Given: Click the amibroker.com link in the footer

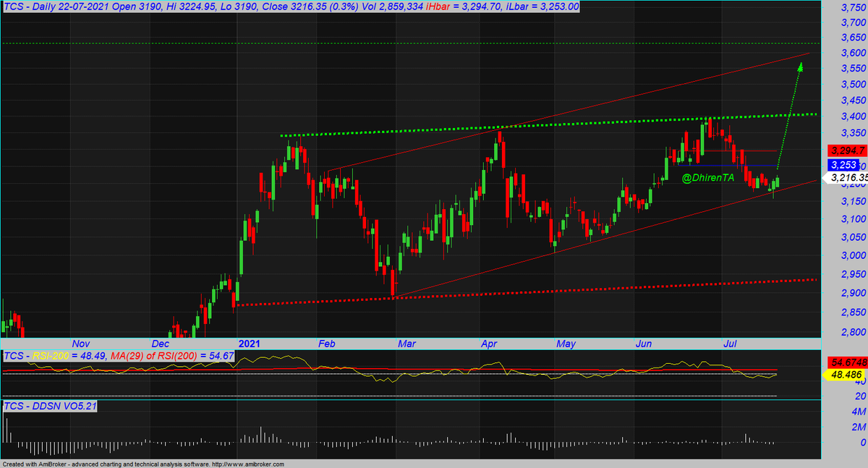Looking at the screenshot, I should pyautogui.click(x=250, y=464).
